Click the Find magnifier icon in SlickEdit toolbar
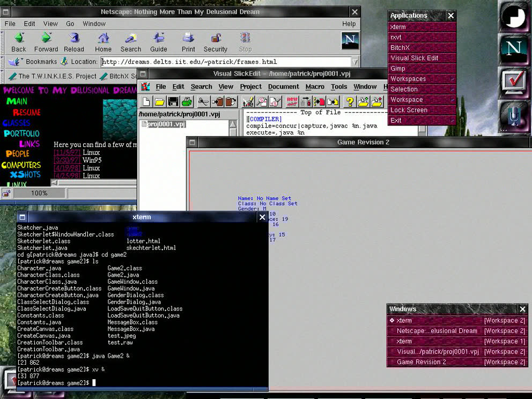 (x=262, y=101)
